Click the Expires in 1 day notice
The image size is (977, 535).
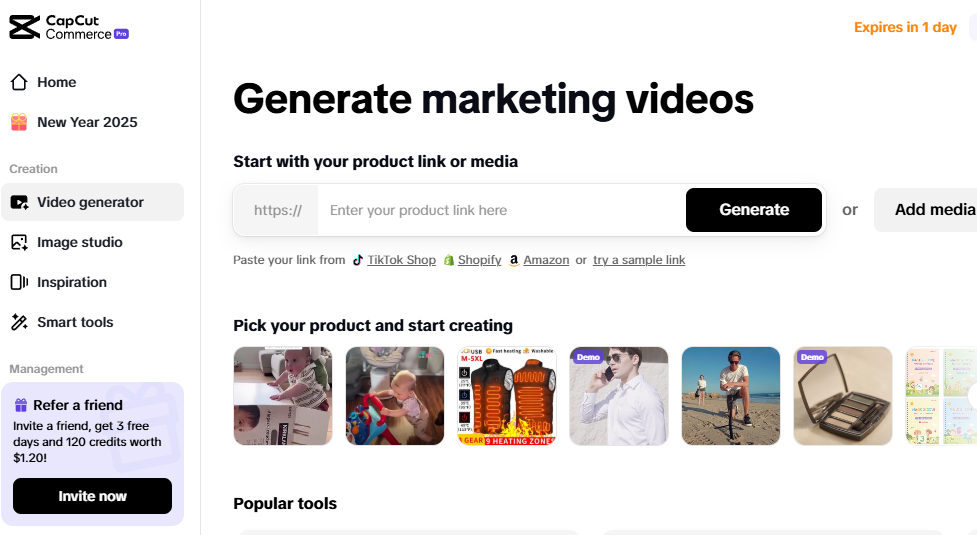tap(905, 27)
